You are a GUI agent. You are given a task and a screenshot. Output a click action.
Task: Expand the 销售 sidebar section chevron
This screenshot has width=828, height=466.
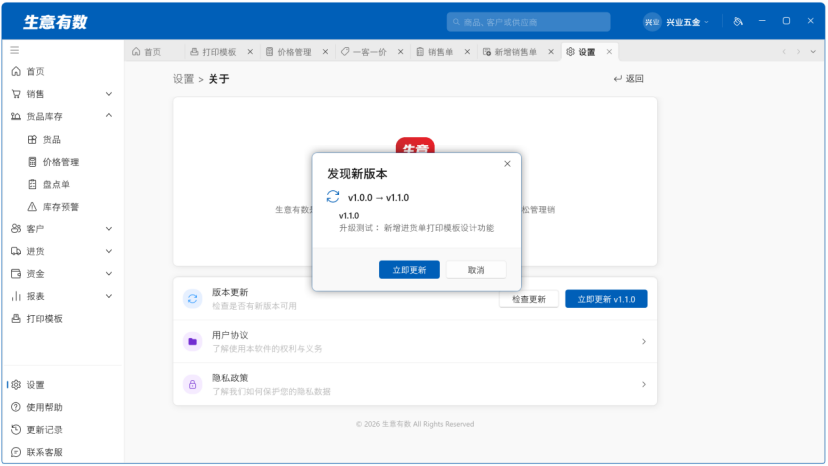[x=109, y=94]
